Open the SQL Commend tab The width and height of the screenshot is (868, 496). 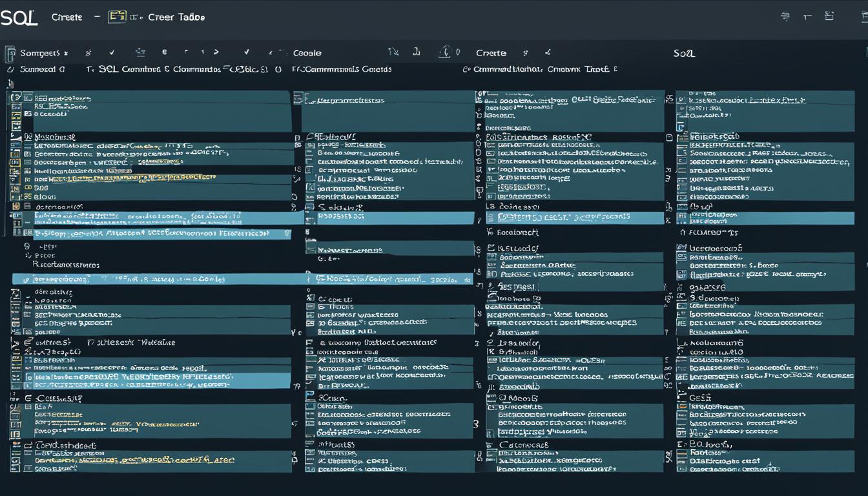pyautogui.click(x=129, y=68)
